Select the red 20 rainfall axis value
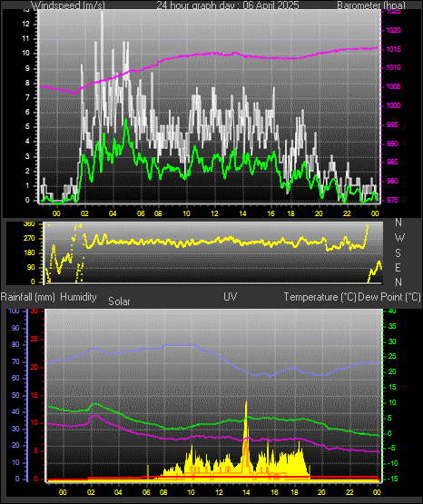Viewport: 423px width, 504px height. 34,367
